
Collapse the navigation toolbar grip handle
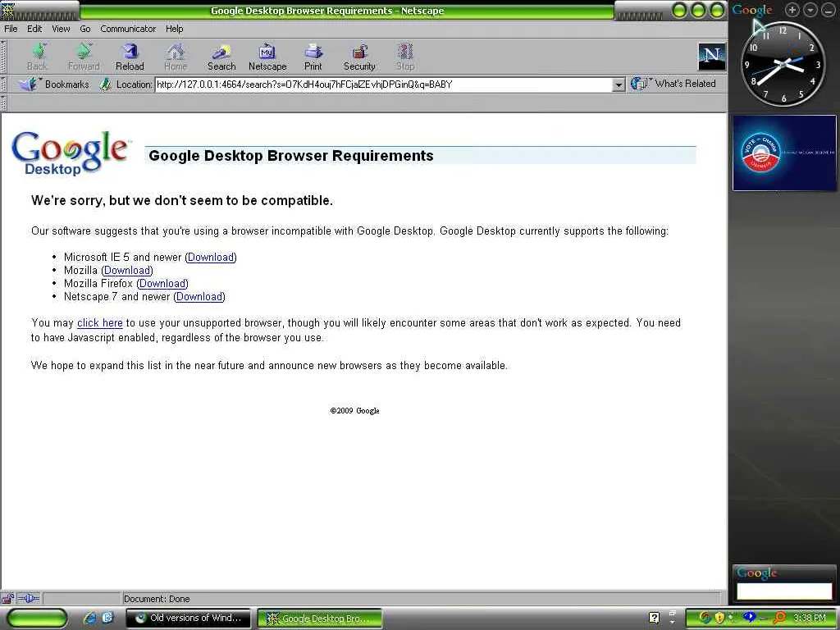[x=3, y=57]
